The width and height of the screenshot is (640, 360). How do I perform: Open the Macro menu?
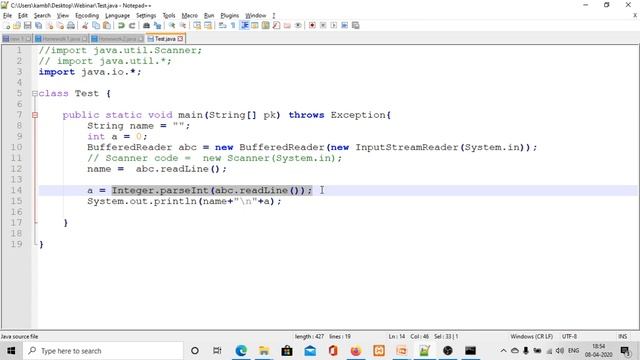[x=189, y=16]
